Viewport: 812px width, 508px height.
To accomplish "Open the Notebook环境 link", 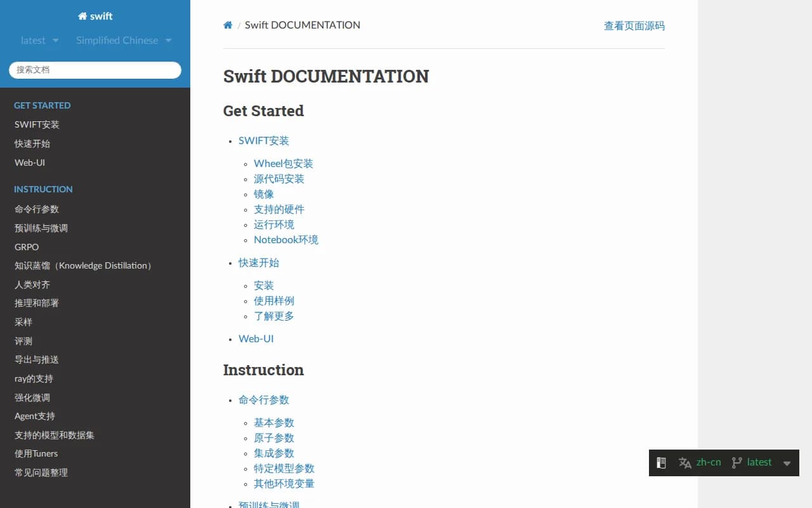I will click(x=286, y=240).
